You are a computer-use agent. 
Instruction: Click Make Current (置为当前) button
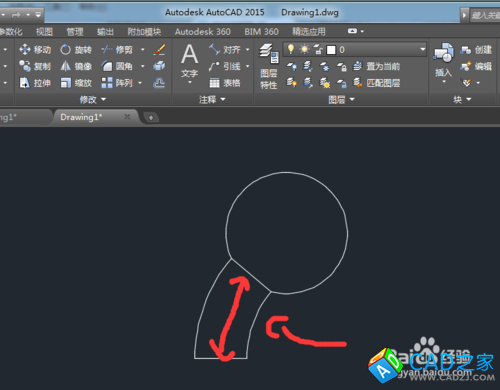tap(377, 66)
